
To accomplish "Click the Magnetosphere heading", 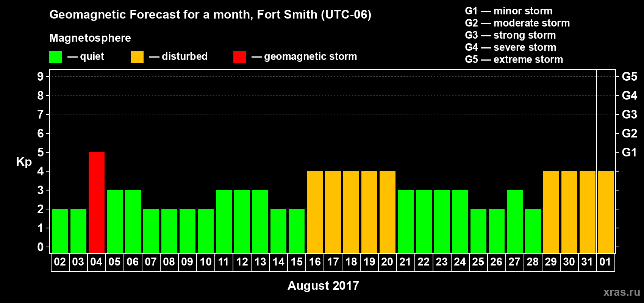I will 90,38.
